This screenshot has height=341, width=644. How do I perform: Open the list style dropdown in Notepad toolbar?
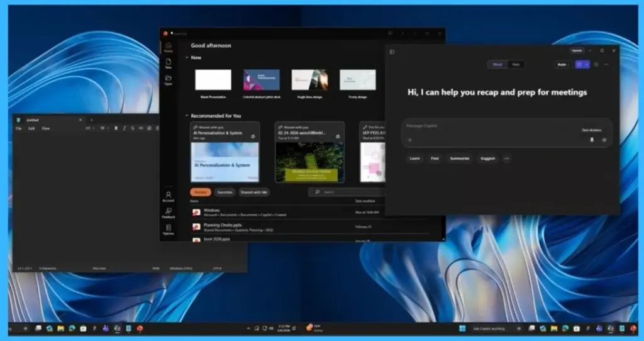point(104,128)
